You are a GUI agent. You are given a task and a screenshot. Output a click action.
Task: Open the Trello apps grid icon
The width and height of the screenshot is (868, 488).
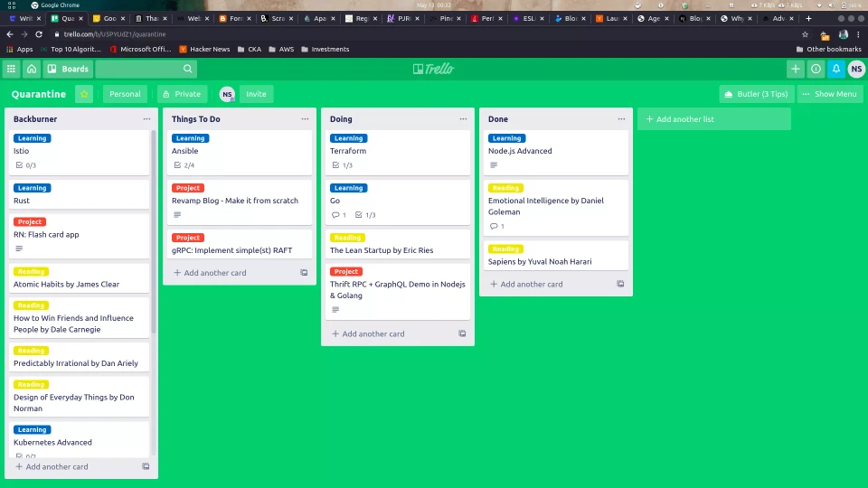(11, 70)
